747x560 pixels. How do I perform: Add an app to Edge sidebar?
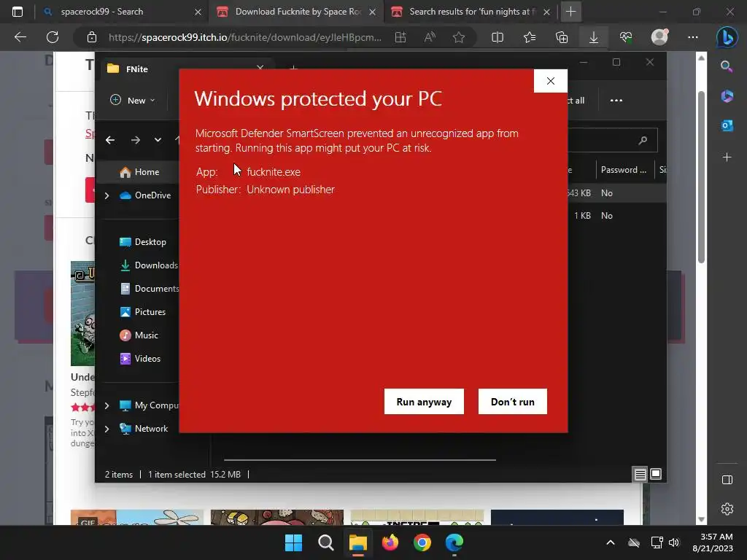727,157
